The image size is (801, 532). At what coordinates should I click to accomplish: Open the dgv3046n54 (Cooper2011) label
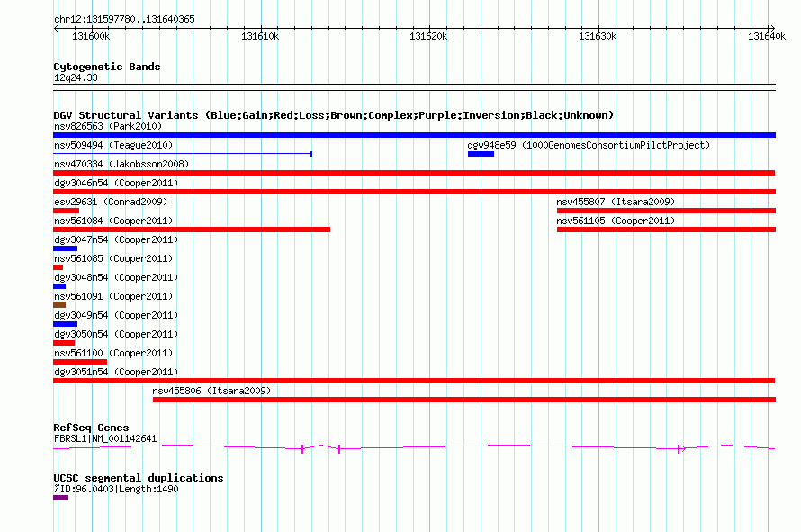coord(116,183)
